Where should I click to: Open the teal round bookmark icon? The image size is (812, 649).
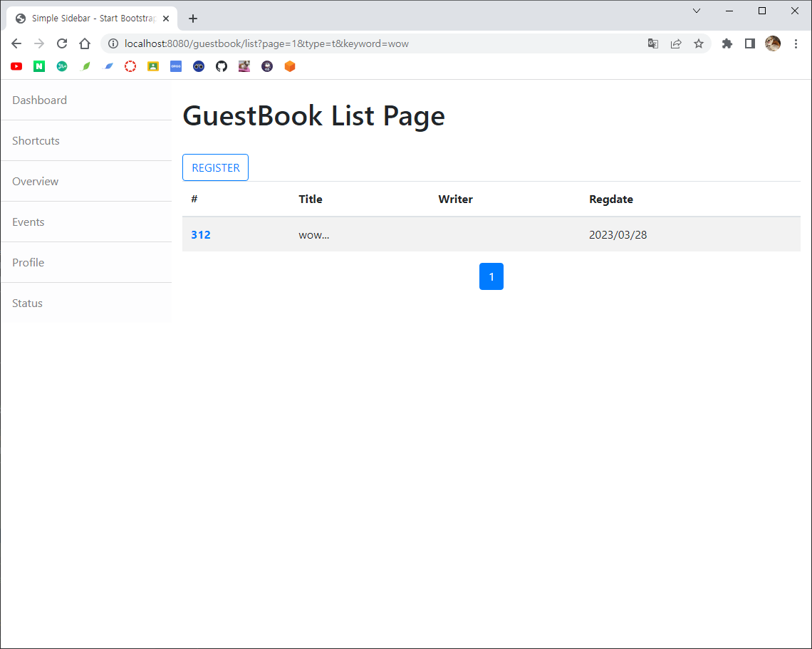coord(62,66)
